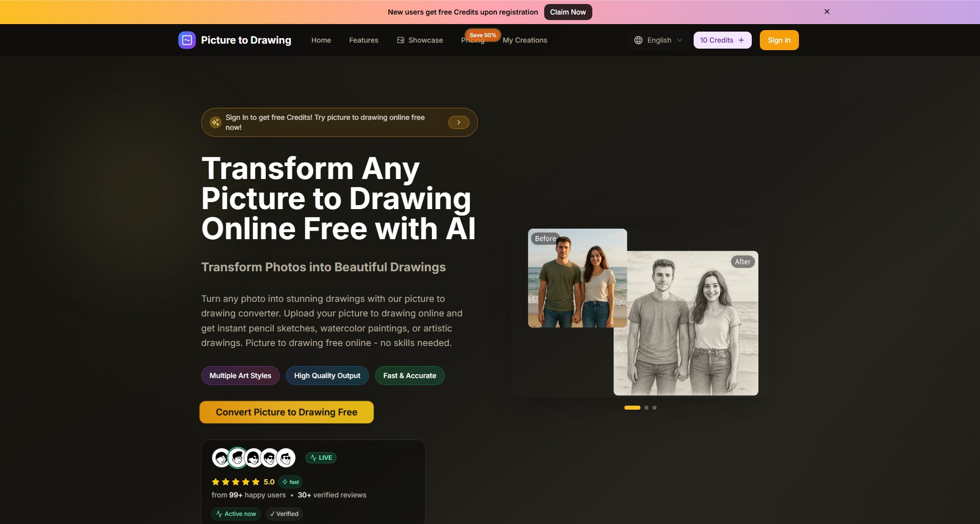Dismiss the top promo banner with X
Image resolution: width=980 pixels, height=524 pixels.
coord(827,12)
